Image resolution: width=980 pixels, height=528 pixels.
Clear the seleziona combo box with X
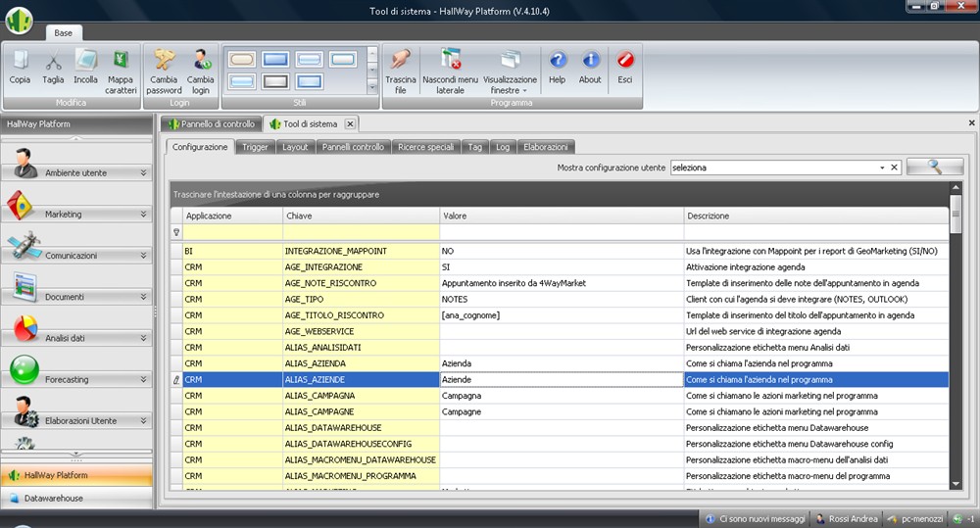pyautogui.click(x=894, y=168)
